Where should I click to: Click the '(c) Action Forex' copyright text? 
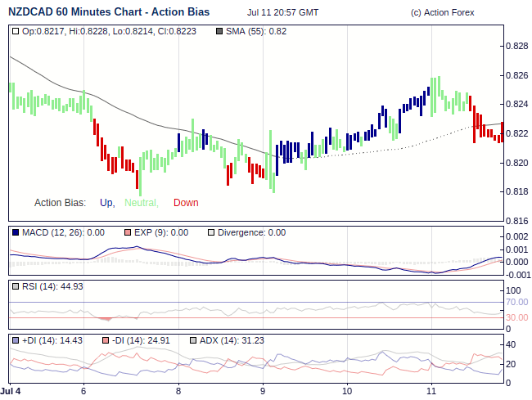tap(442, 13)
